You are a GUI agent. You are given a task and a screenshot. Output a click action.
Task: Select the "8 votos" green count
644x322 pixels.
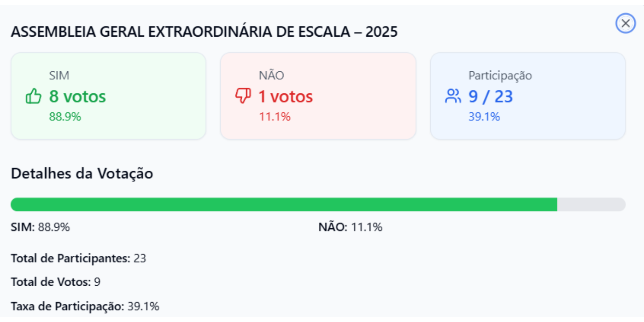77,97
